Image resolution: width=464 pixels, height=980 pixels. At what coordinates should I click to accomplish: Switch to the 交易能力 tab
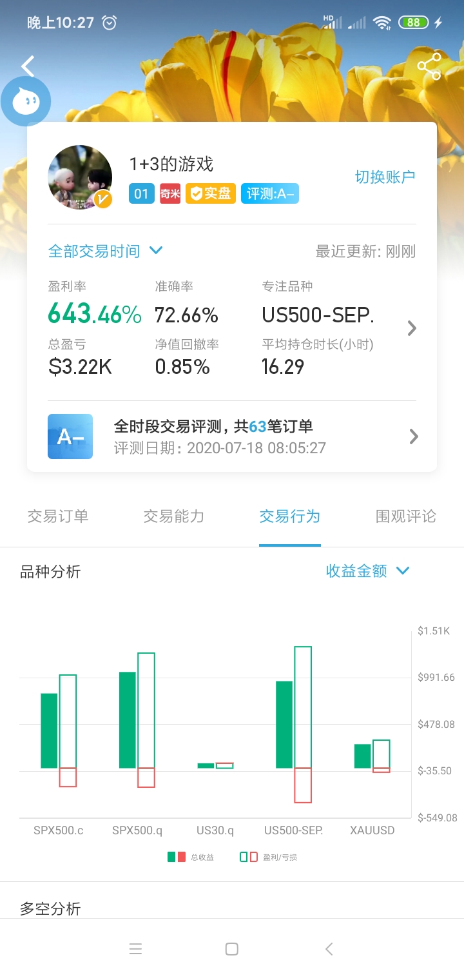pyautogui.click(x=174, y=516)
